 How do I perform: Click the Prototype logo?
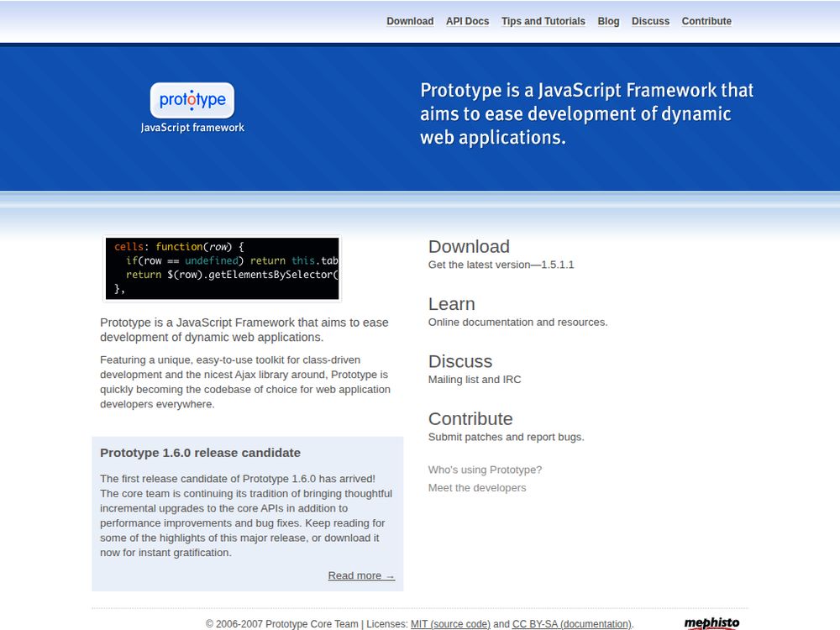tap(192, 100)
